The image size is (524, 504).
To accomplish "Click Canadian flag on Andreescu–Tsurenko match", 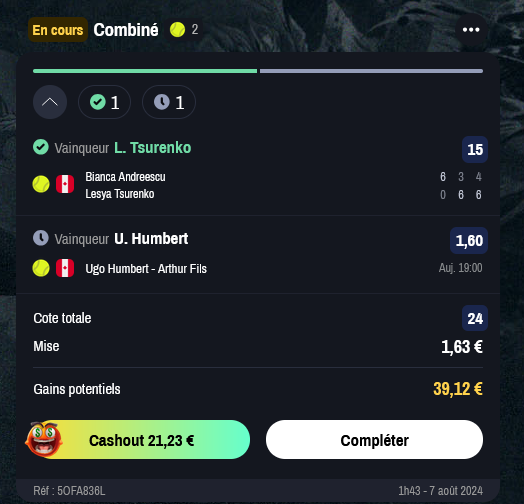I will click(65, 184).
